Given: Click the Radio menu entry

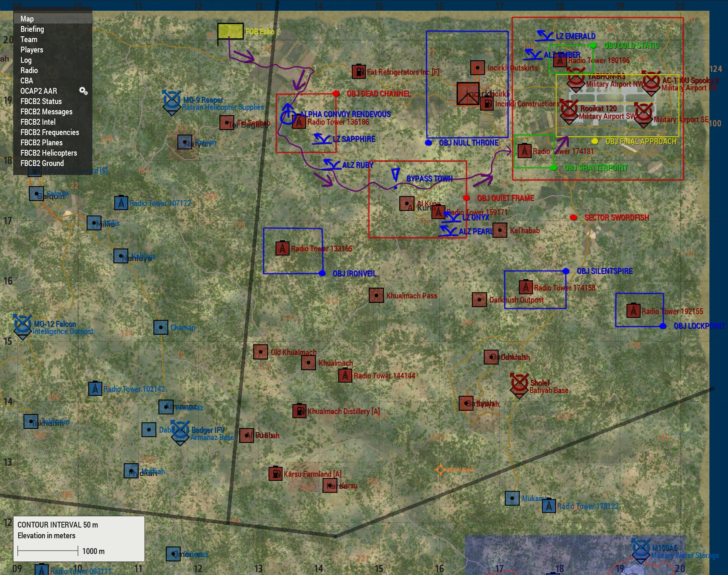Looking at the screenshot, I should (29, 70).
